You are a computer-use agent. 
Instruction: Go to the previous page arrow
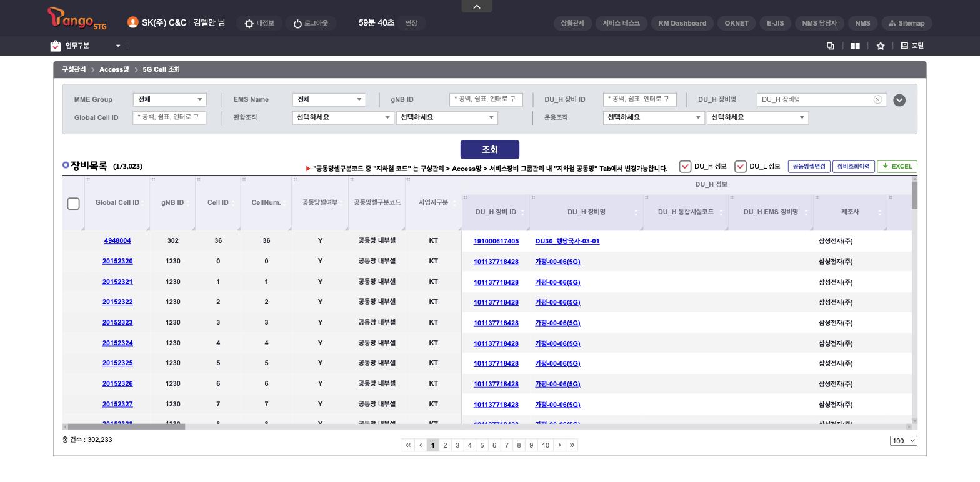[x=421, y=445]
